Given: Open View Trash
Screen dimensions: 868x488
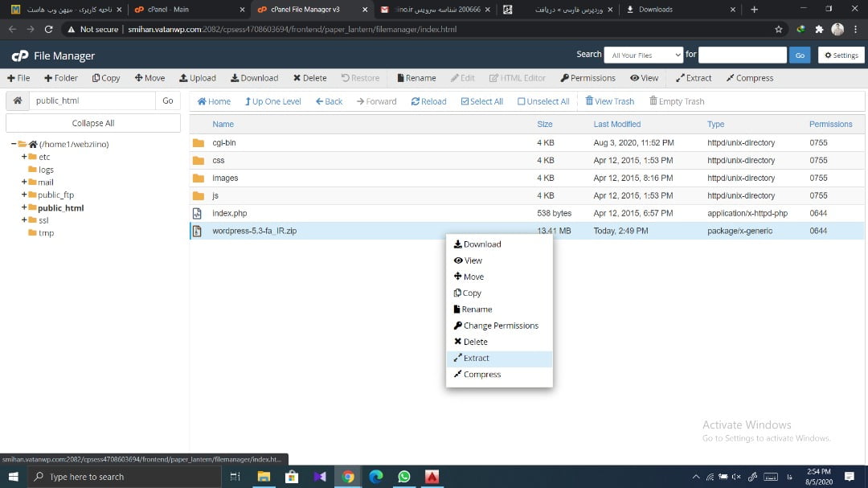Looking at the screenshot, I should tap(609, 101).
